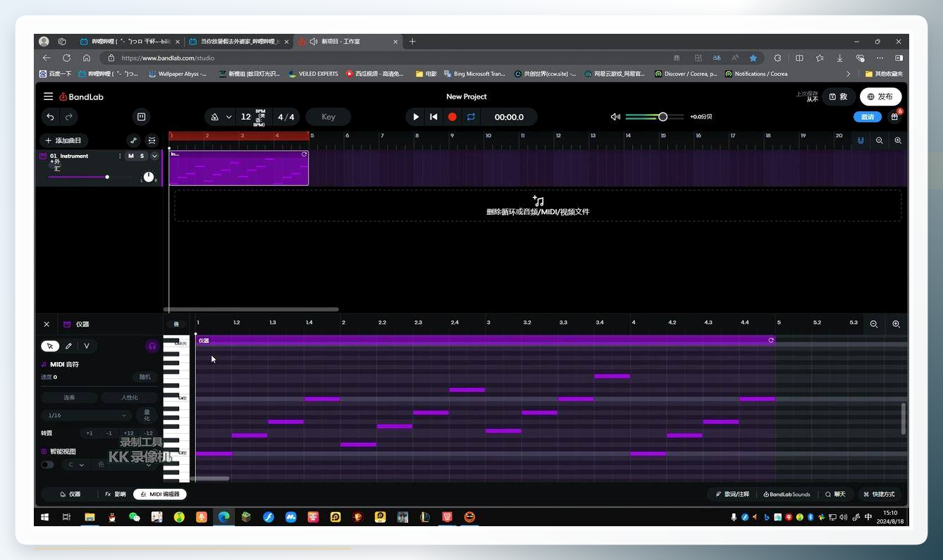943x560 pixels.
Task: Open Microsoft Edge from Windows taskbar
Action: [223, 517]
